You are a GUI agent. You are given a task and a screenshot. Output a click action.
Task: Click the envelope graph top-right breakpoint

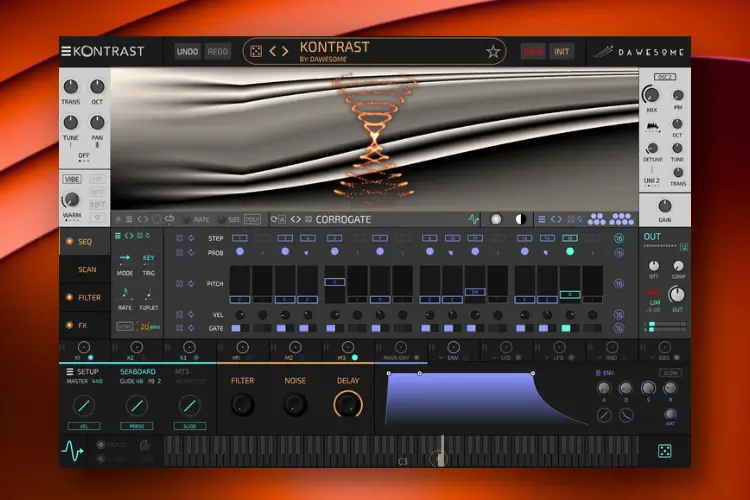tap(532, 373)
